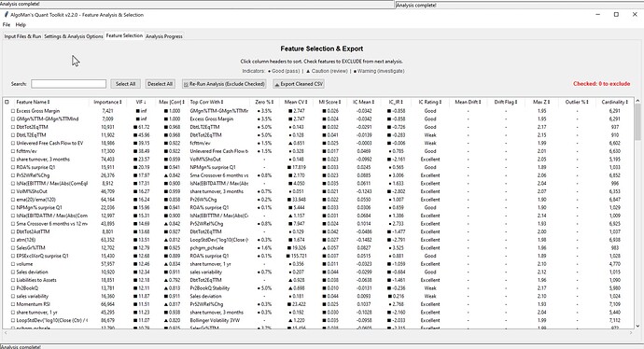The width and height of the screenshot is (644, 349).
Task: Check the atrn(126) feature checkbox
Action: [13, 240]
